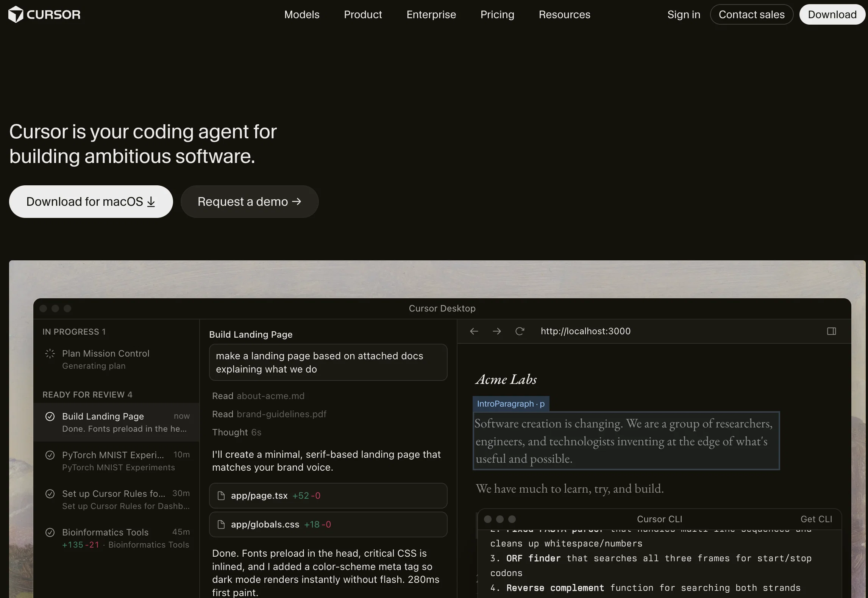Click the Download button in the header

832,14
